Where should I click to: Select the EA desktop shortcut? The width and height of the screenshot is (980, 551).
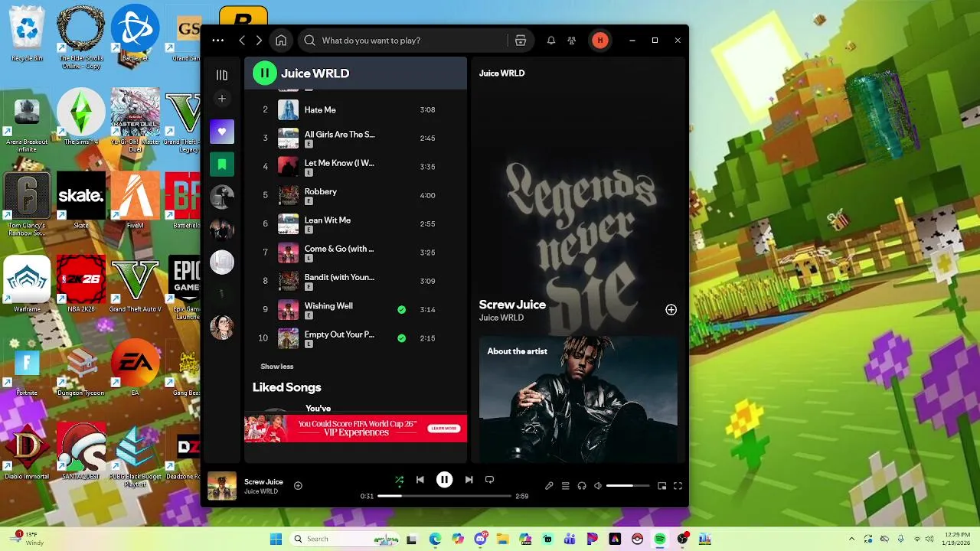pyautogui.click(x=135, y=367)
